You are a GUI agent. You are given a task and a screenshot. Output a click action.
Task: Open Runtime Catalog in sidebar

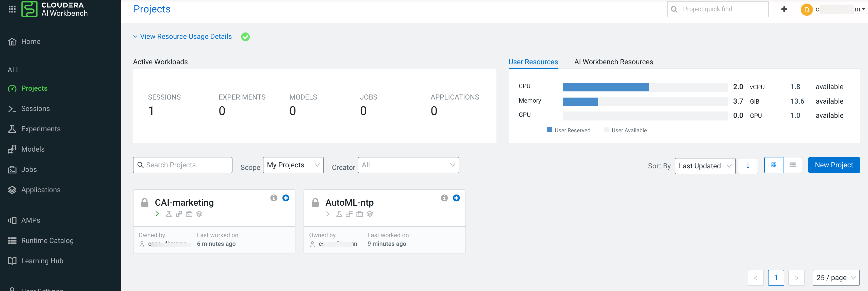coord(47,240)
